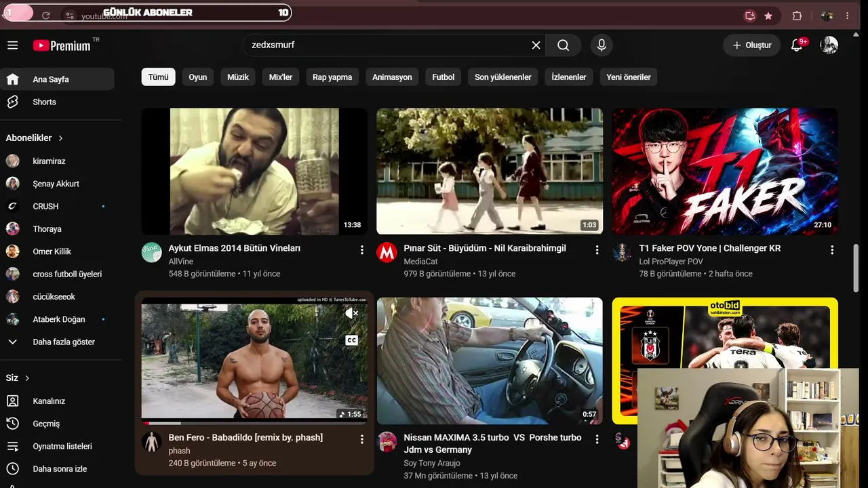Open the T1 Faker video thumbnail
Image resolution: width=868 pixels, height=488 pixels.
725,171
